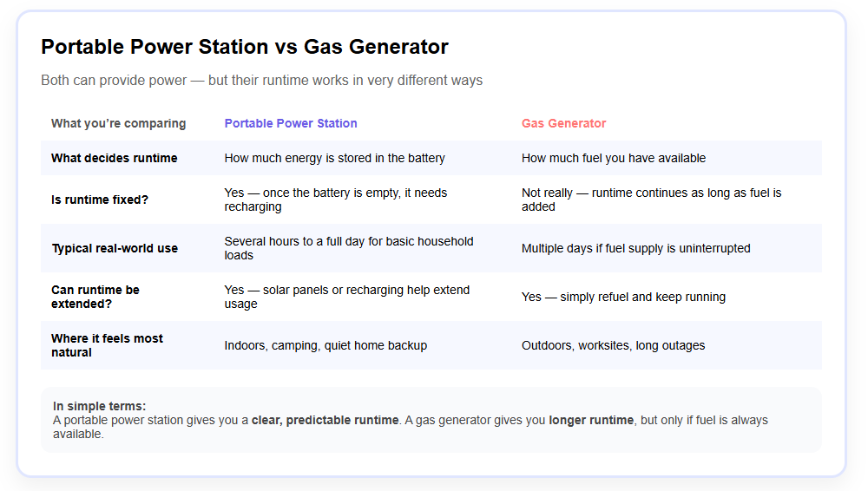This screenshot has width=868, height=491.
Task: Select the 'Where it feels most natural' label
Action: (107, 345)
